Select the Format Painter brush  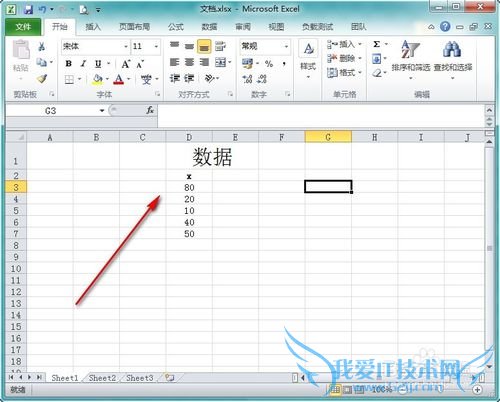pos(42,78)
